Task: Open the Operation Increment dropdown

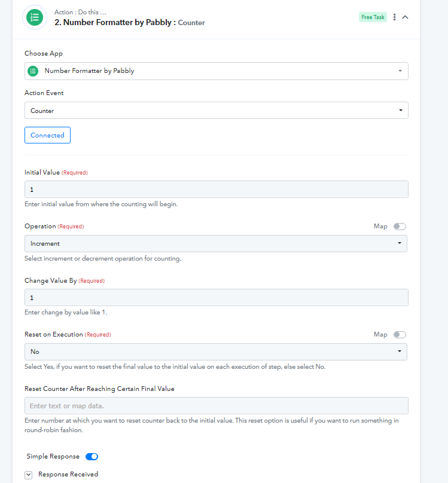Action: click(216, 244)
